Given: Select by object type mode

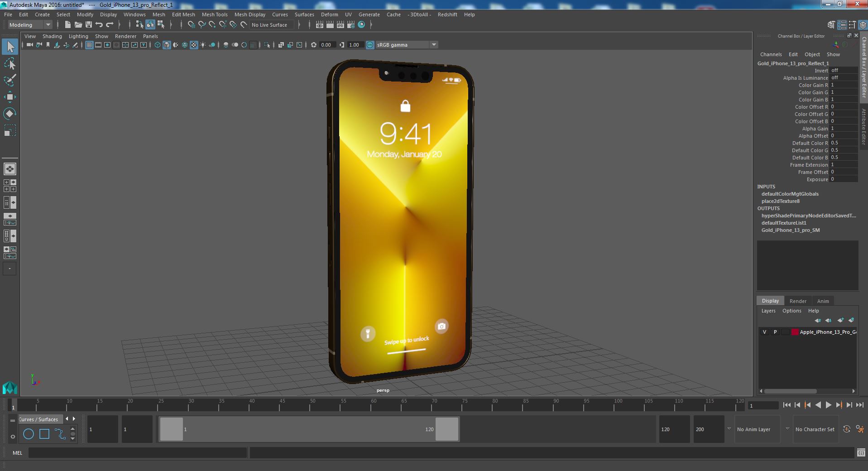Looking at the screenshot, I should pos(150,25).
